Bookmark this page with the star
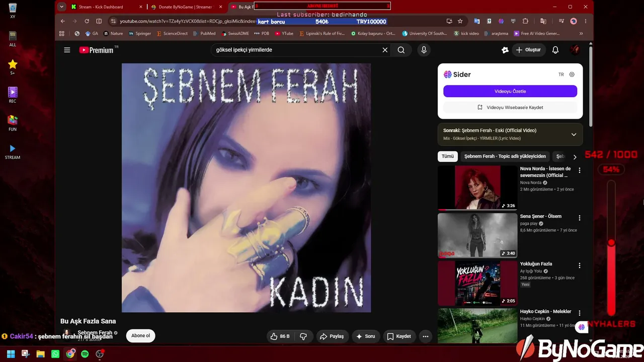 pyautogui.click(x=460, y=21)
